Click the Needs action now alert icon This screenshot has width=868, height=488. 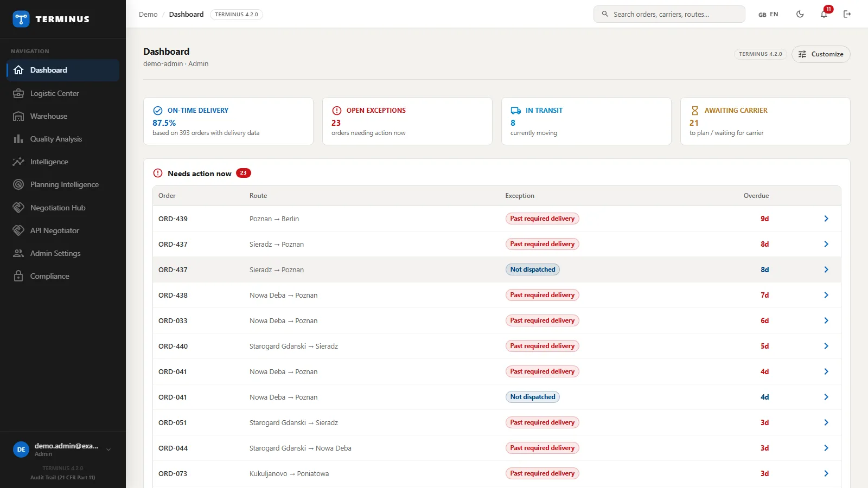158,173
